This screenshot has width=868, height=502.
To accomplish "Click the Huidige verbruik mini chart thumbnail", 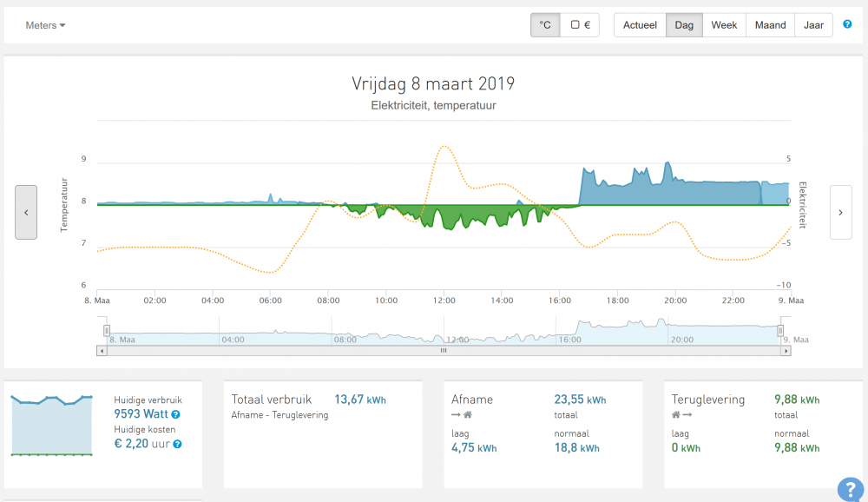I will coord(51,425).
